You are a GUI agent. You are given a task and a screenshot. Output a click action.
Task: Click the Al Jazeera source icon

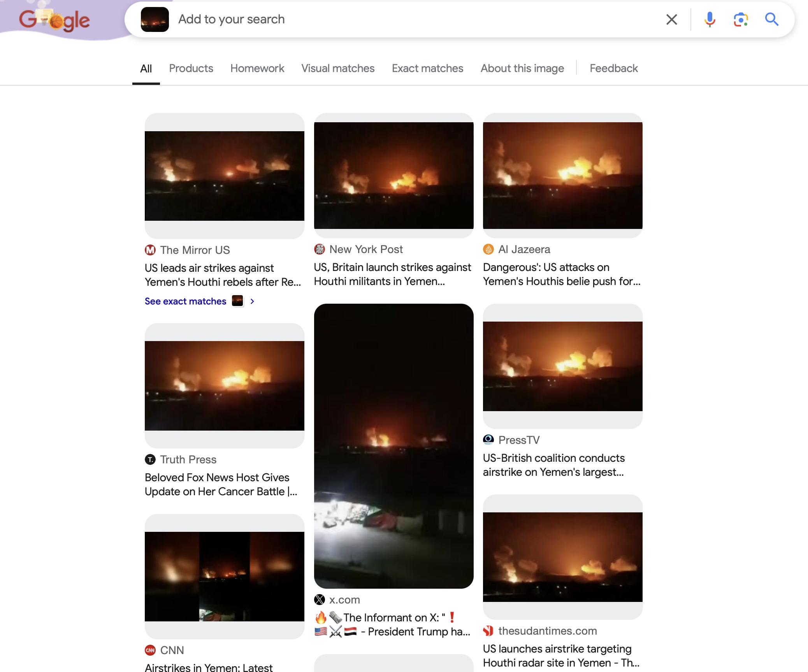(488, 249)
